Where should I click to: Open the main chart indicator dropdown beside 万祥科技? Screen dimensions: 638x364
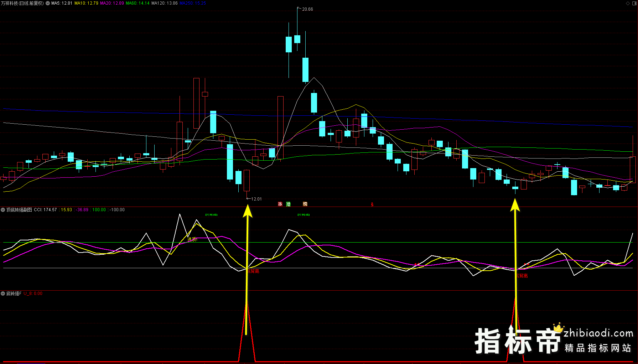pyautogui.click(x=48, y=3)
